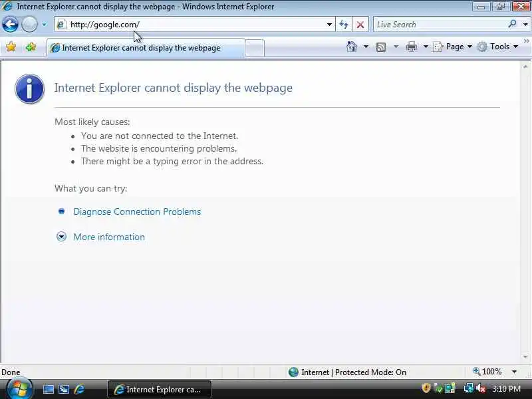Show more toolbar commands chevron
The width and height of the screenshot is (532, 399).
coord(526,41)
